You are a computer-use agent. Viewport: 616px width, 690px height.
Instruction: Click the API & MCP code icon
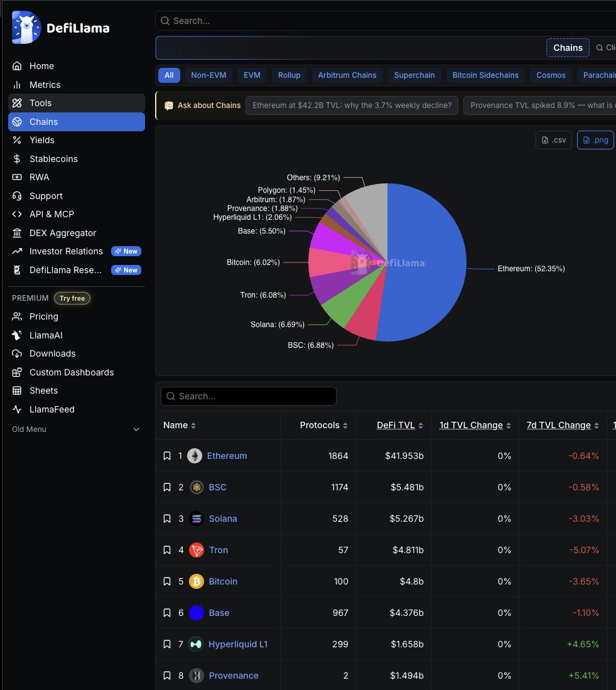[x=17, y=214]
